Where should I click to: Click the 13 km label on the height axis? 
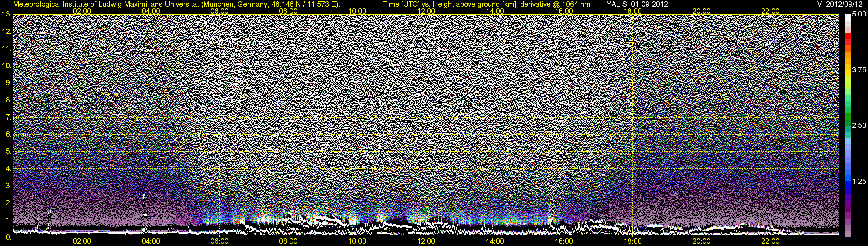(x=7, y=14)
